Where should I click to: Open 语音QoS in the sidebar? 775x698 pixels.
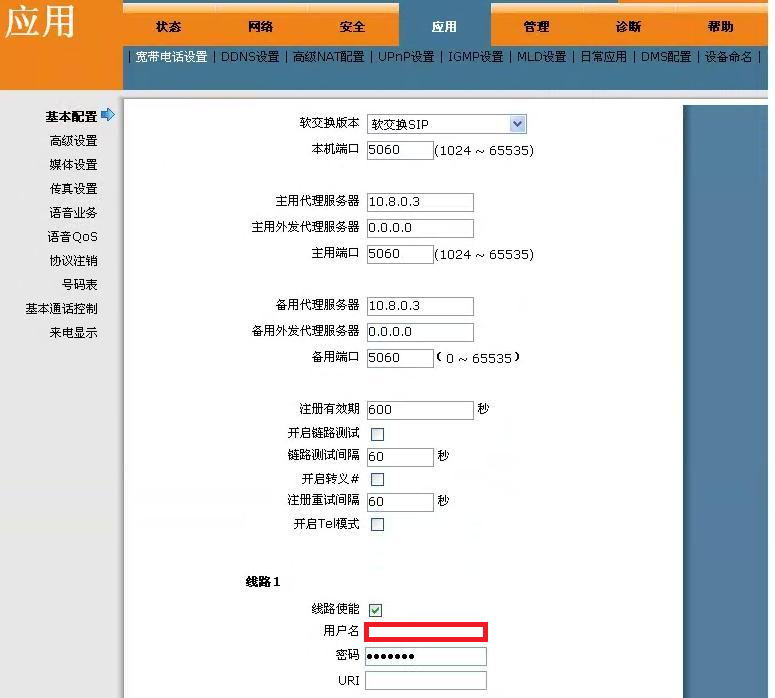point(73,237)
